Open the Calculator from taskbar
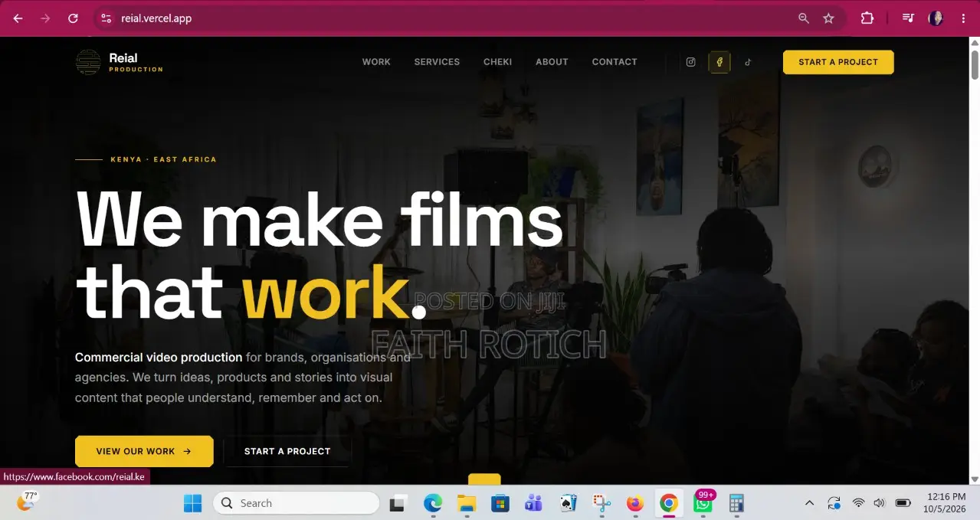This screenshot has height=520, width=980. point(736,503)
